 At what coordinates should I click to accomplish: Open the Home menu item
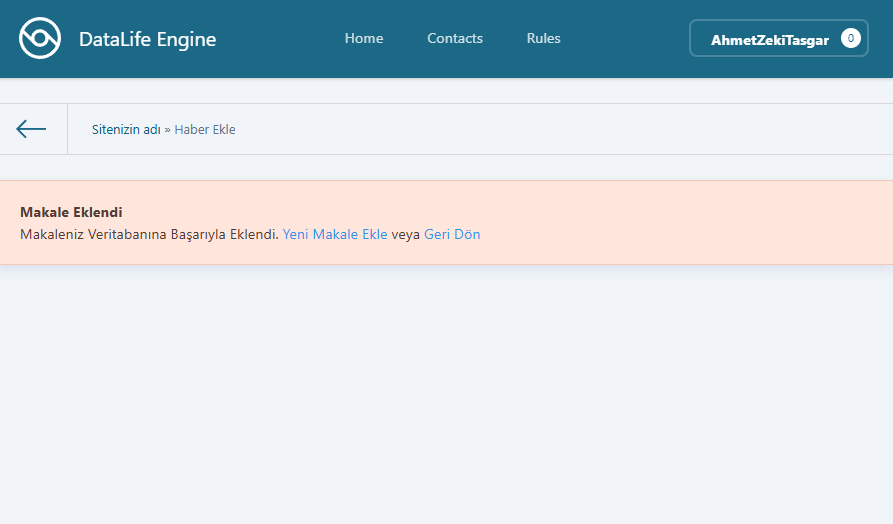tap(364, 39)
